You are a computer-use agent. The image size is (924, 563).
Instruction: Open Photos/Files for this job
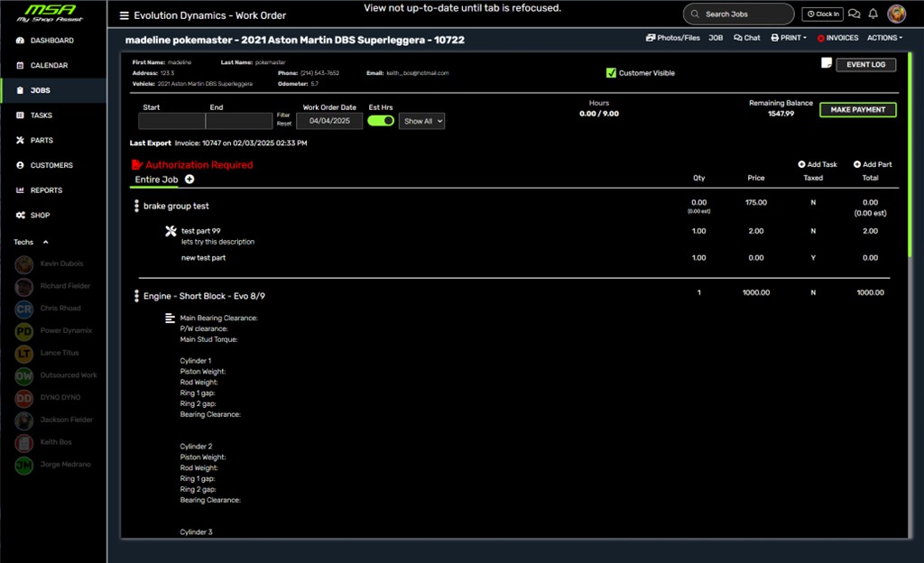pos(673,38)
